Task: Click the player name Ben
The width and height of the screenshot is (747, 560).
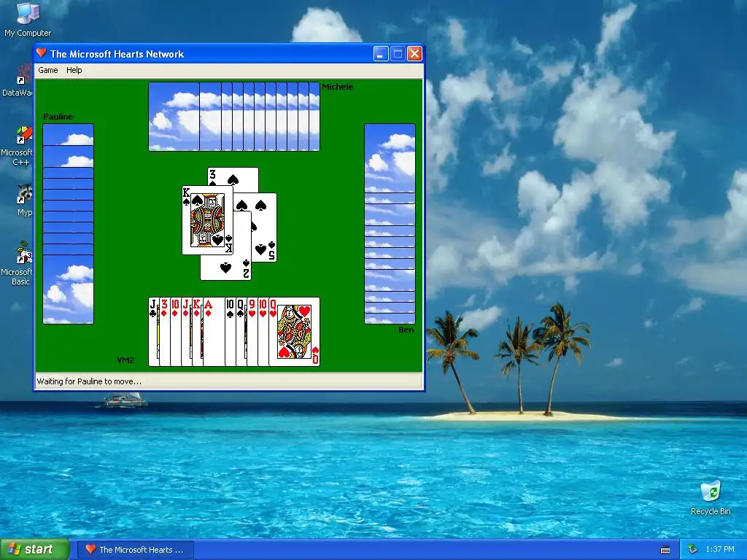Action: tap(406, 330)
